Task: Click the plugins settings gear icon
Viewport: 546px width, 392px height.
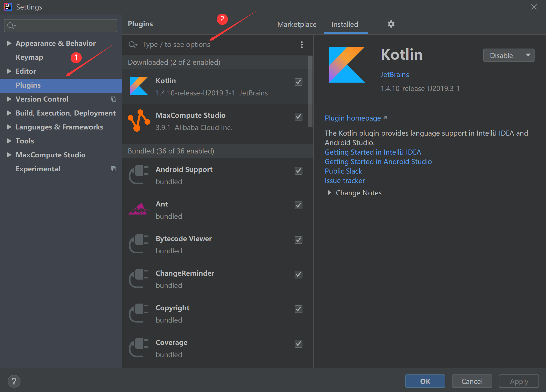Action: pyautogui.click(x=391, y=24)
